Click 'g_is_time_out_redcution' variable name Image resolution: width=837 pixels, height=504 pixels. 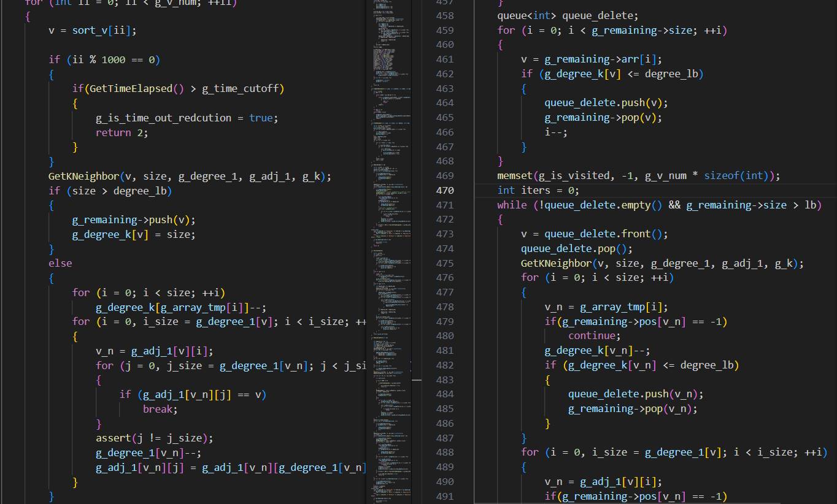[163, 118]
